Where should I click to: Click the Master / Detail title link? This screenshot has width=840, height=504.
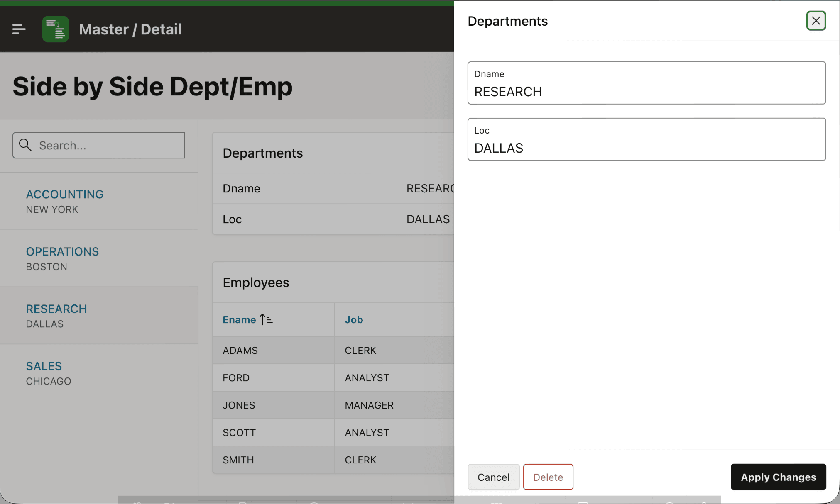pos(130,29)
